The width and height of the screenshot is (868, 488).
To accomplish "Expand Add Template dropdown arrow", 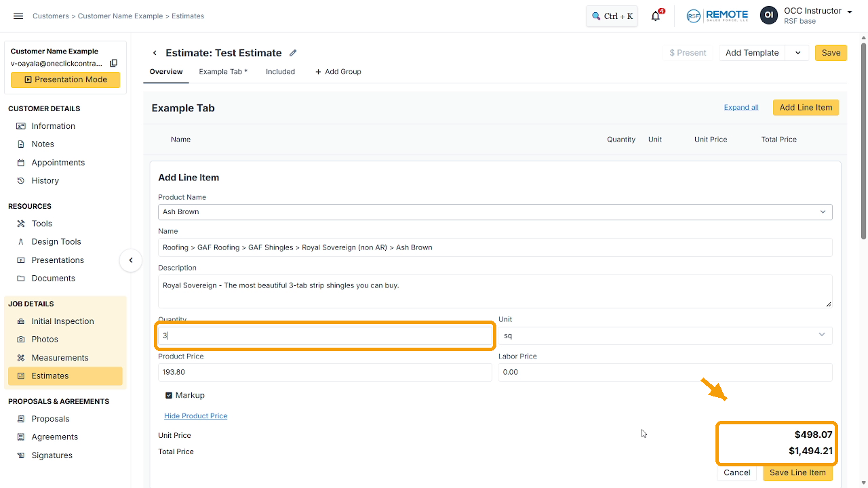I will pos(797,53).
